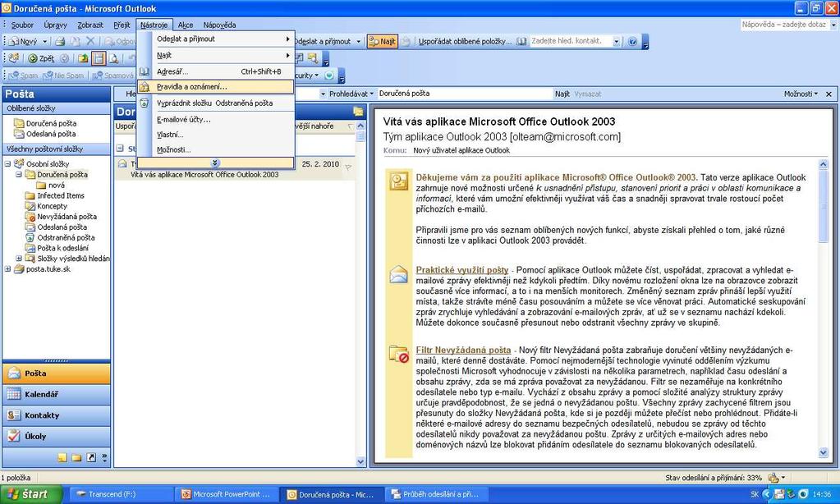Click the Folder List icon in navigation bar
This screenshot has height=504, width=840.
coord(76,457)
